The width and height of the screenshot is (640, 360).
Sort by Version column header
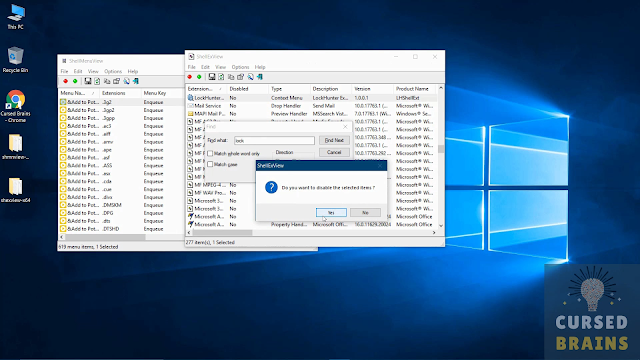[373, 89]
